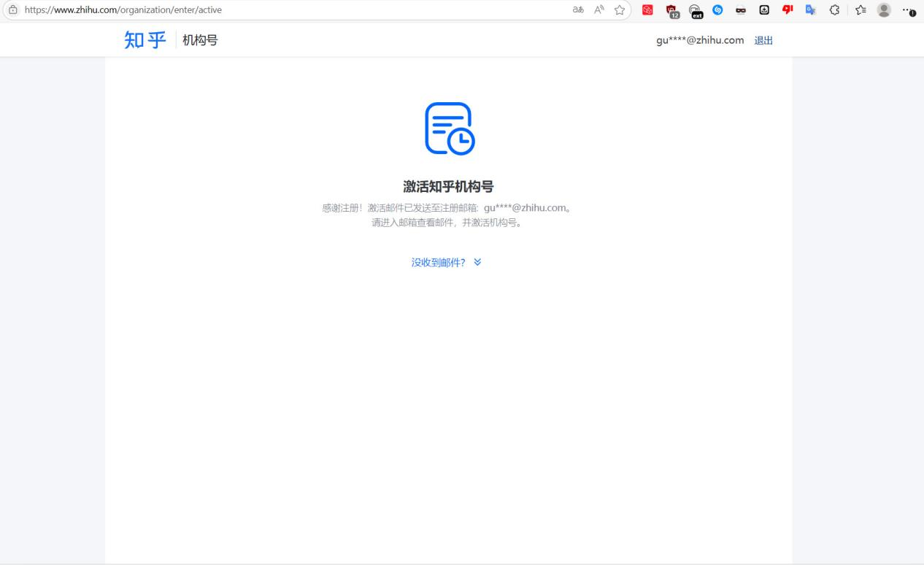The image size is (924, 565).
Task: Open the browser Settings and more menu
Action: coord(908,10)
